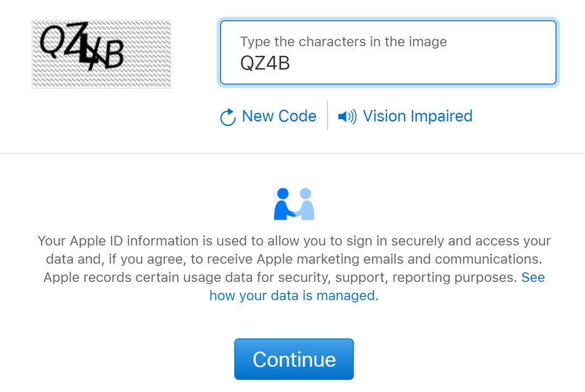Click the dark blue person figure

283,204
